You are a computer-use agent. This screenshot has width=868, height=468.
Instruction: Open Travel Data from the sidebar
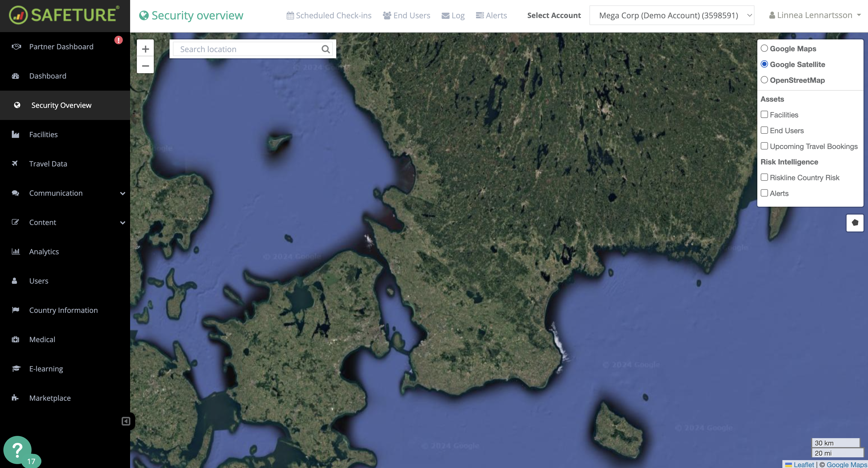point(48,164)
